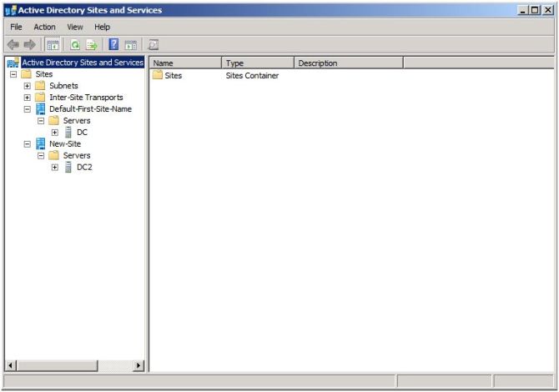Select the root Active Directory Sites and Services label
Image resolution: width=559 pixels, height=392 pixels.
point(83,63)
